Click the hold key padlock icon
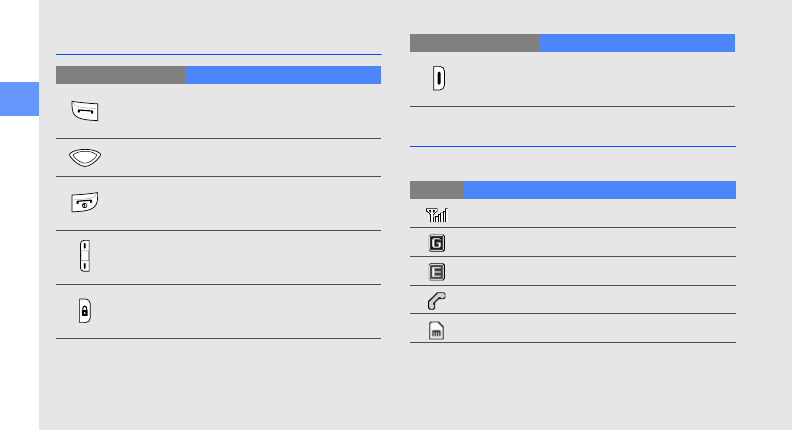The width and height of the screenshot is (792, 430). pos(85,311)
